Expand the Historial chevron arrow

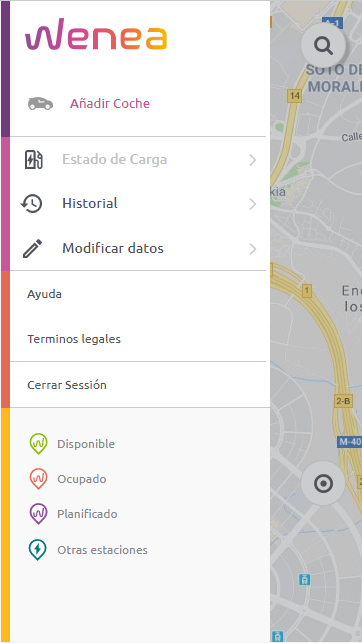coord(253,204)
